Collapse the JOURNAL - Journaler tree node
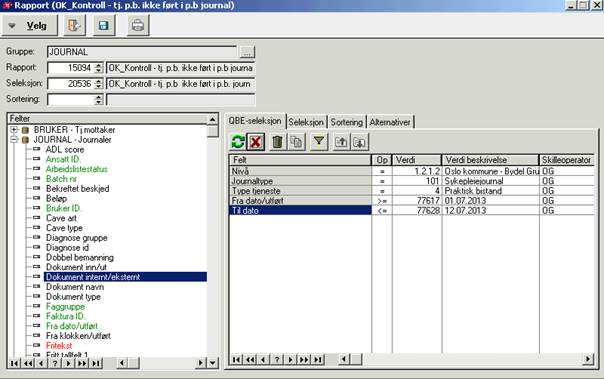 point(14,139)
